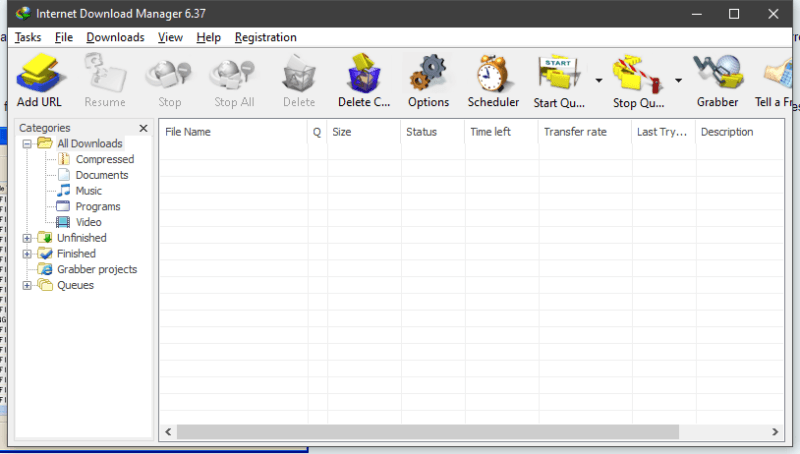Sort by the File Name column header
800x454 pixels.
pyautogui.click(x=233, y=132)
